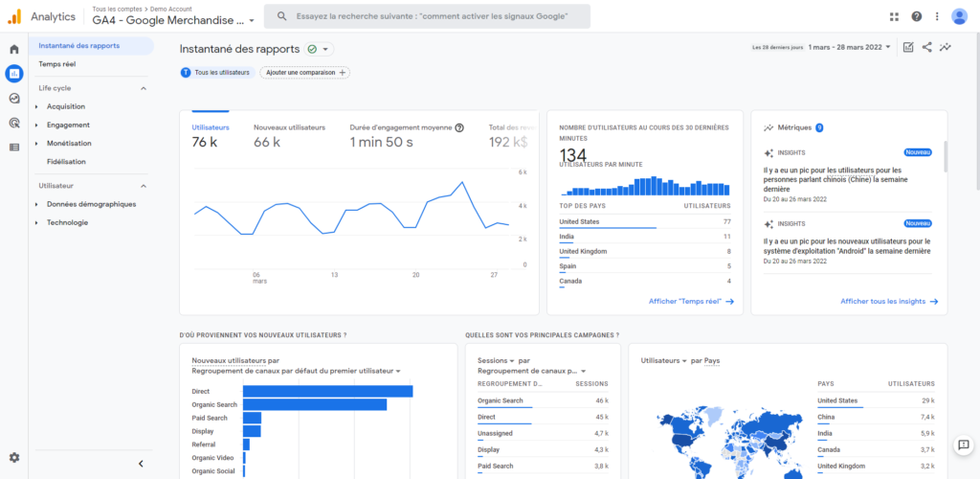Click Ajouter une comparaison button
980x479 pixels.
[x=305, y=73]
